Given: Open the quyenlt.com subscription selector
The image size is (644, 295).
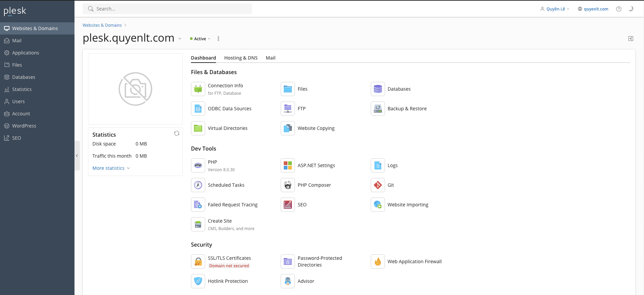Looking at the screenshot, I should (x=593, y=9).
